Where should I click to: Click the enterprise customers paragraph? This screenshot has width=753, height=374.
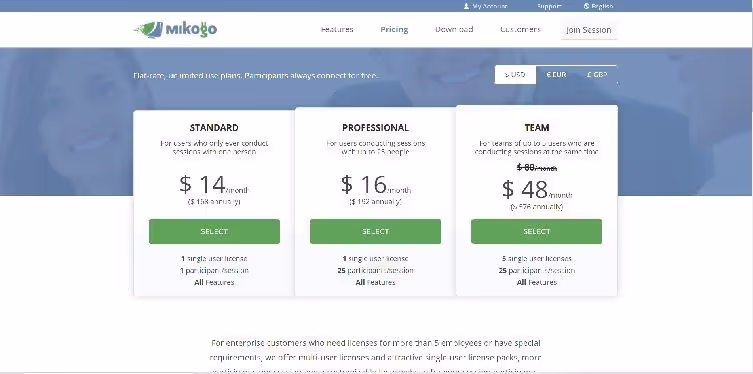pos(376,356)
